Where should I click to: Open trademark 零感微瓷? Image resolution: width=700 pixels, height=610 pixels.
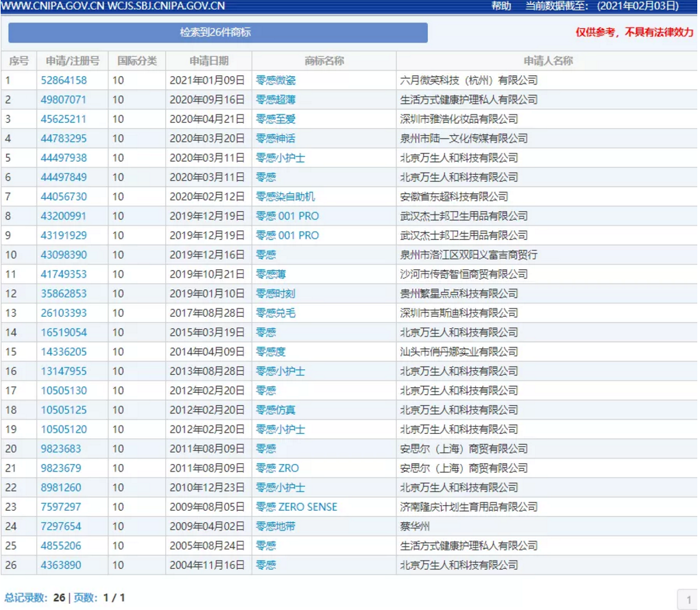276,80
